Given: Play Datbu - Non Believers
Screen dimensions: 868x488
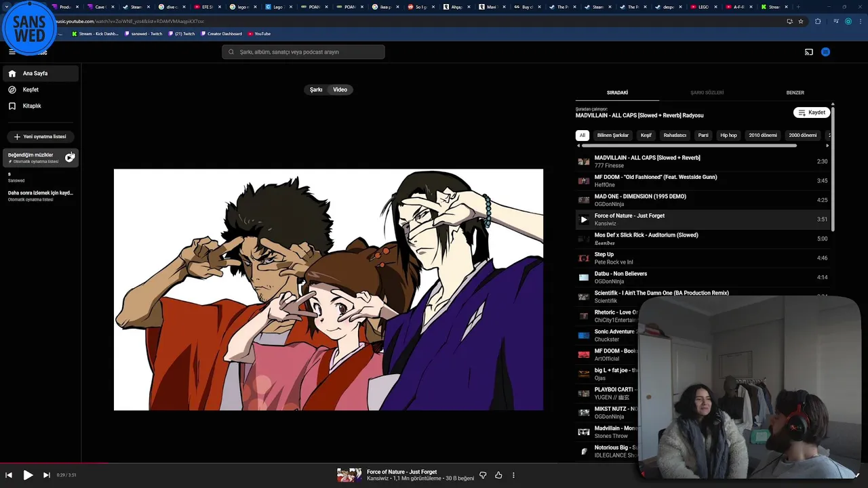Looking at the screenshot, I should tap(703, 277).
